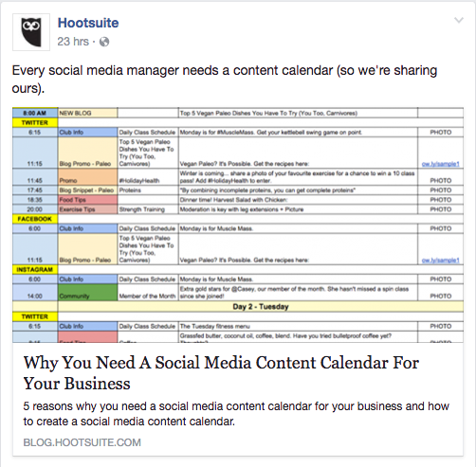Click the yellow FACEBOOK section label
This screenshot has height=467, width=476.
[35, 219]
